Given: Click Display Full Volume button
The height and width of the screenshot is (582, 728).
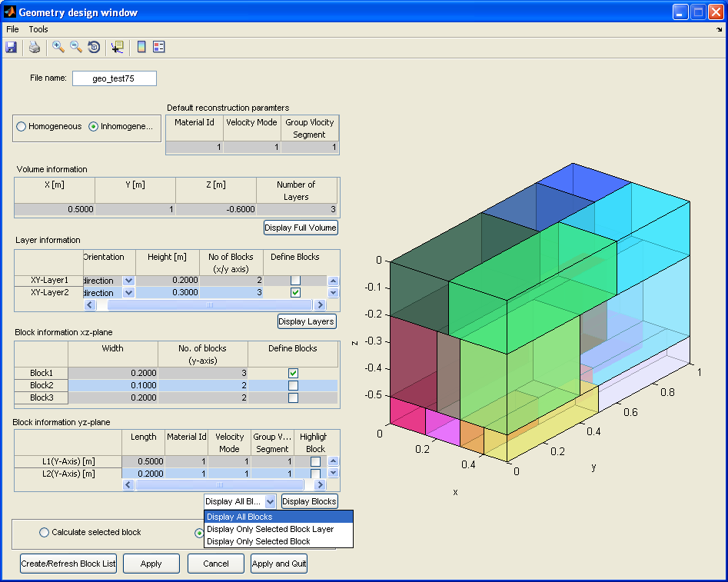Looking at the screenshot, I should point(301,228).
